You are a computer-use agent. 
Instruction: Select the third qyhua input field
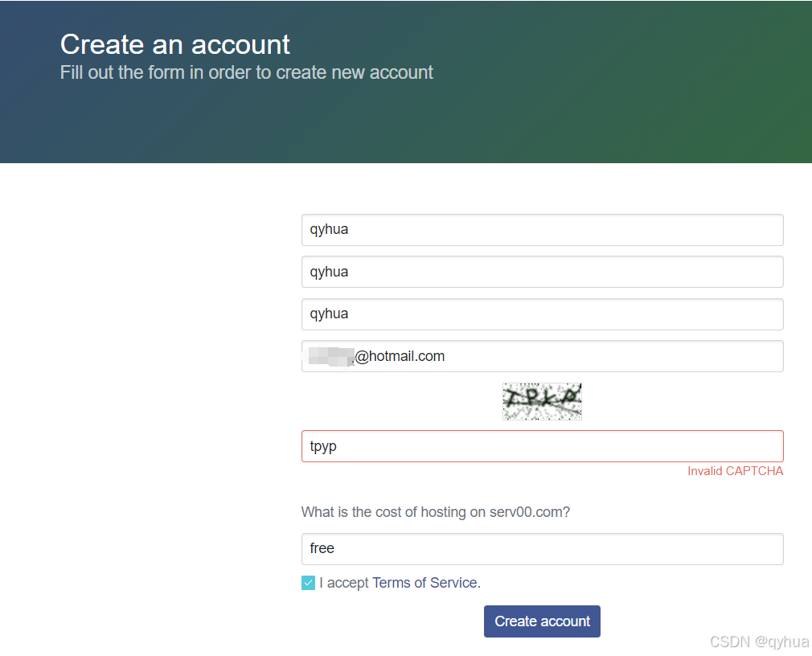coord(542,314)
